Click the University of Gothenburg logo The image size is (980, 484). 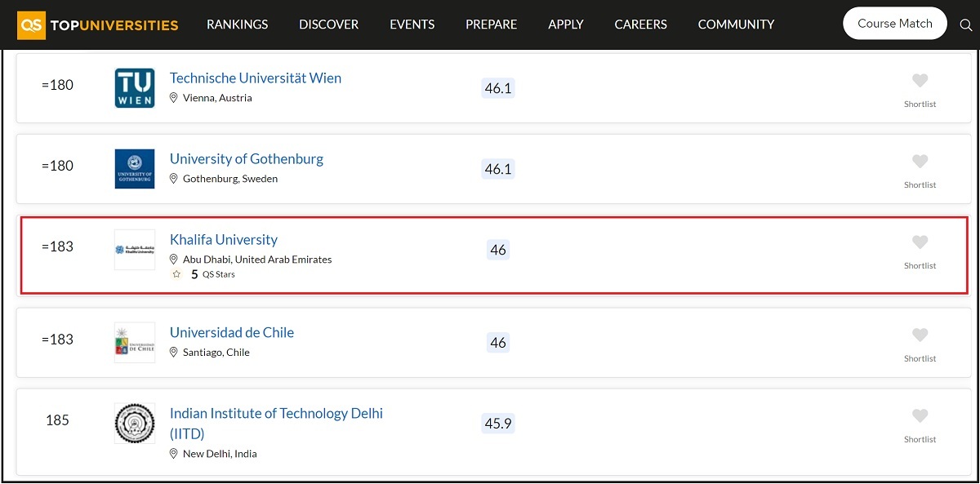point(135,169)
